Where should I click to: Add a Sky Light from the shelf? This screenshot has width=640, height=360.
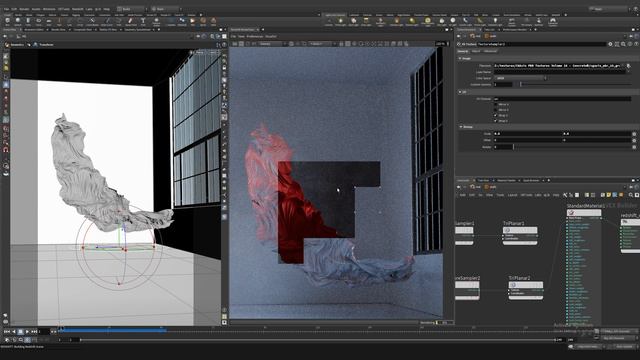pyautogui.click(x=442, y=21)
